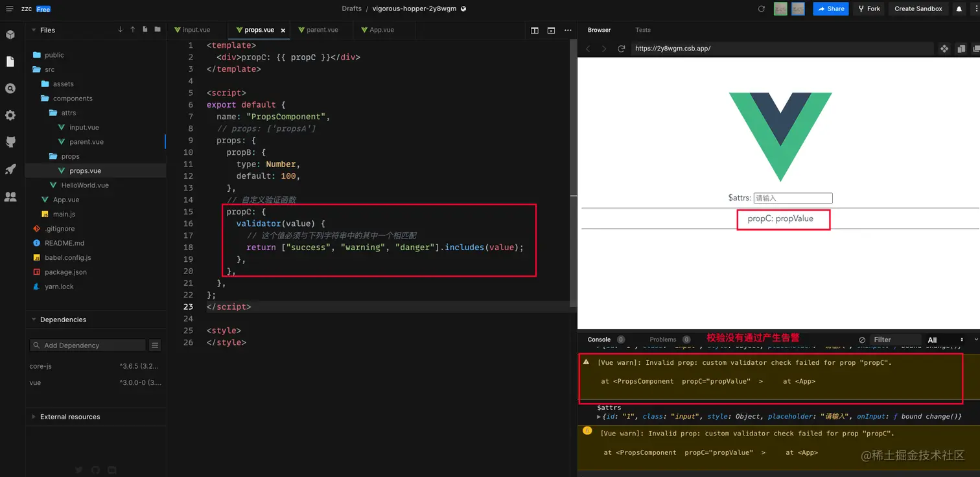Click the refresh icon in top bar
The width and height of the screenshot is (980, 477).
(762, 9)
